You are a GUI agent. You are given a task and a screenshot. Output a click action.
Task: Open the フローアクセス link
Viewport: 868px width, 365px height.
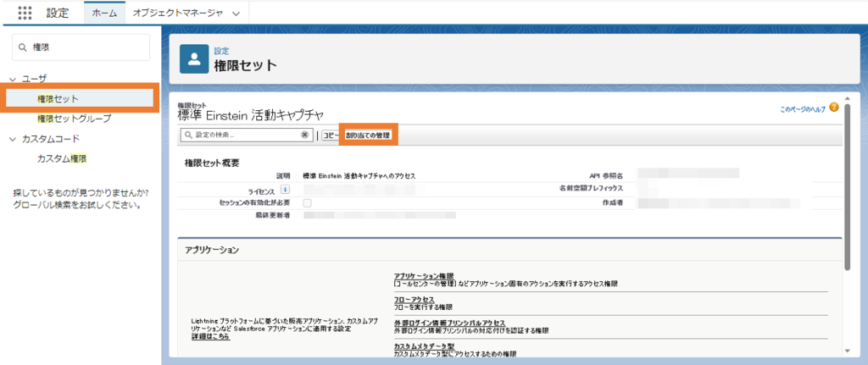pyautogui.click(x=414, y=299)
